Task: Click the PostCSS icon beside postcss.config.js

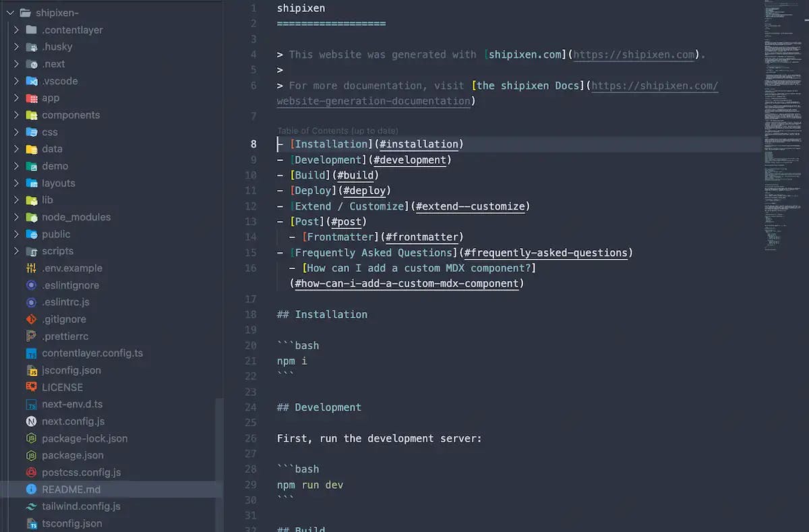Action: point(32,472)
